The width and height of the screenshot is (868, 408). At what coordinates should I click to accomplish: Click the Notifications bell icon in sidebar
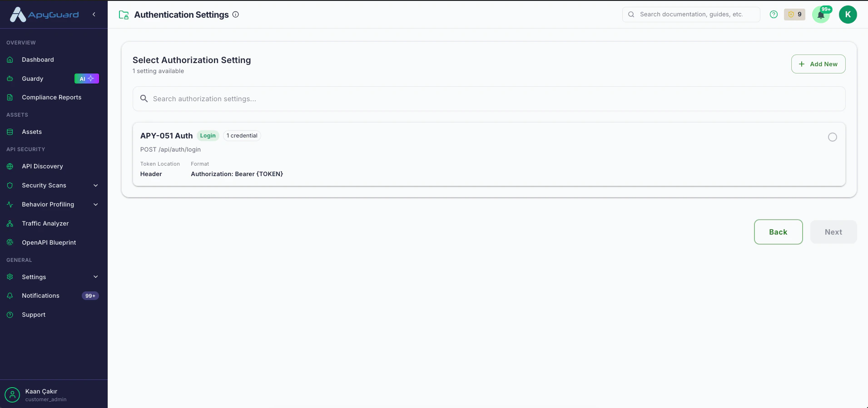click(x=10, y=296)
